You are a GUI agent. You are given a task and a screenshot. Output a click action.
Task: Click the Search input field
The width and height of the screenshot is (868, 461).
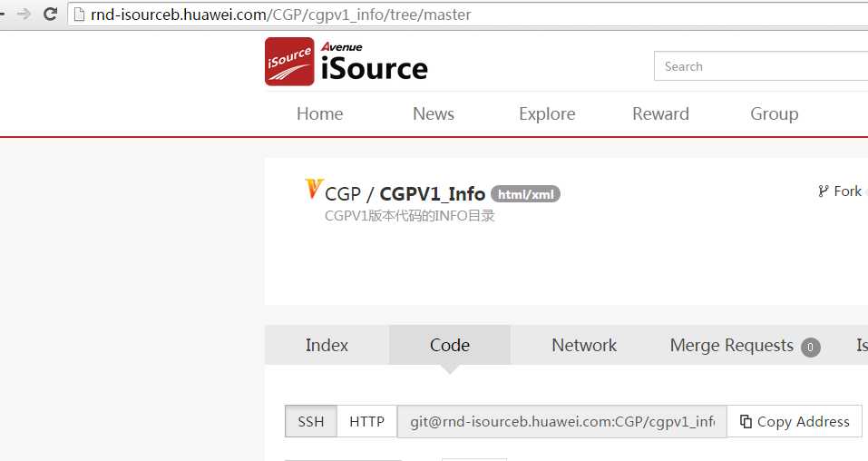click(761, 66)
